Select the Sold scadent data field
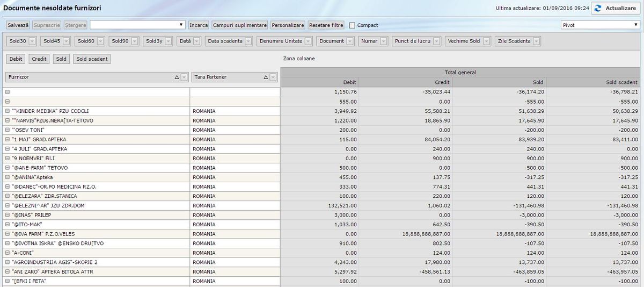 pyautogui.click(x=92, y=59)
